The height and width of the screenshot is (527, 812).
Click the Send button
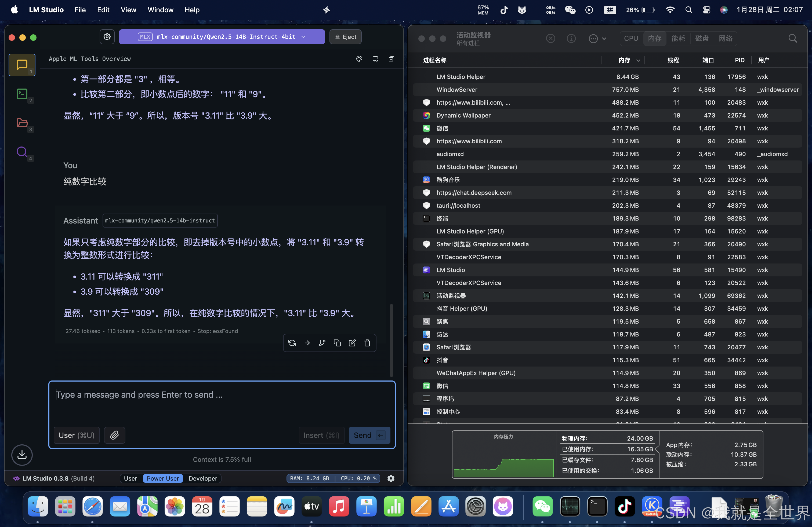pyautogui.click(x=369, y=435)
